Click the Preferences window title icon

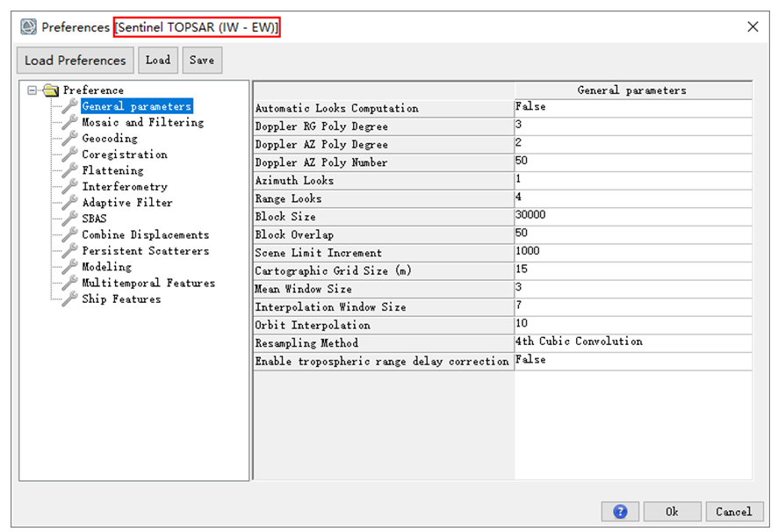click(x=28, y=27)
